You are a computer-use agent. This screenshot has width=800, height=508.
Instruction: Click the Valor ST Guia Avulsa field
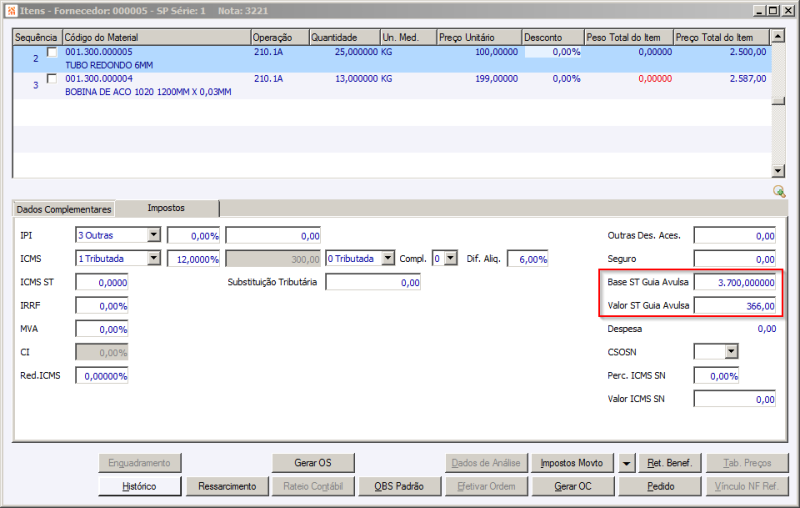click(735, 306)
